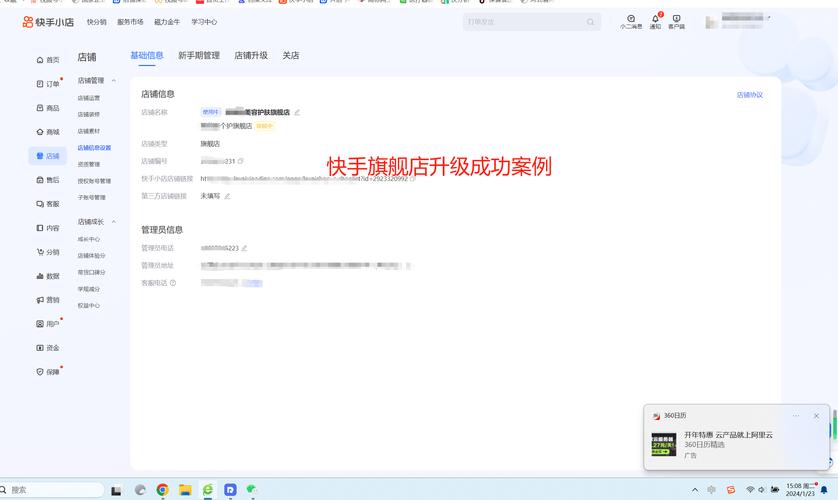The height and width of the screenshot is (500, 838).
Task: Click the 快手小店 logo
Action: (x=48, y=22)
